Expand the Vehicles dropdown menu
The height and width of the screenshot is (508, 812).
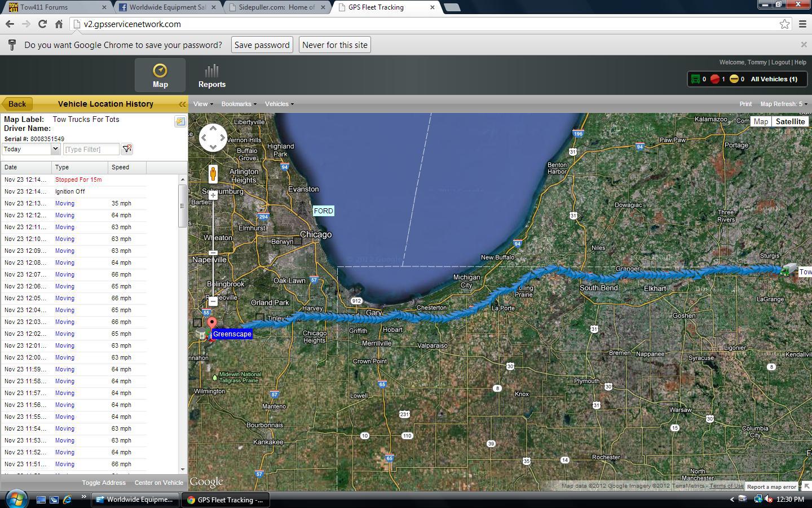pos(279,104)
